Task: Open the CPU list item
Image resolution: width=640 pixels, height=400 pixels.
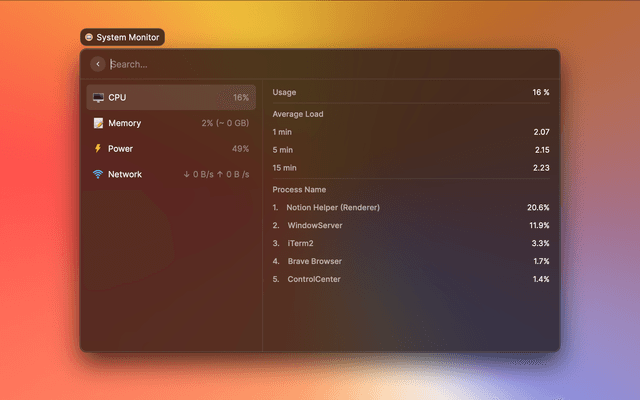Action: pos(171,98)
